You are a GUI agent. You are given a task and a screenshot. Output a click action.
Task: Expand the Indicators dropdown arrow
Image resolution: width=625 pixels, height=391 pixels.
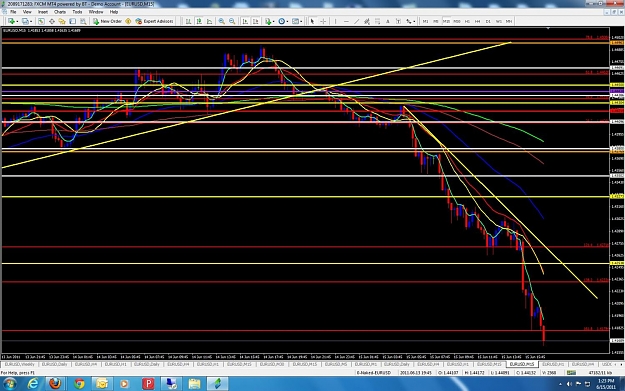(x=274, y=22)
